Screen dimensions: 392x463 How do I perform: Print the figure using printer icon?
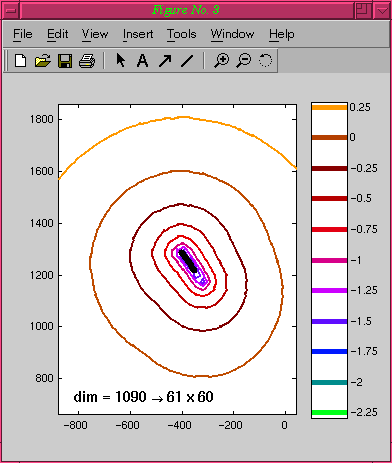point(87,61)
